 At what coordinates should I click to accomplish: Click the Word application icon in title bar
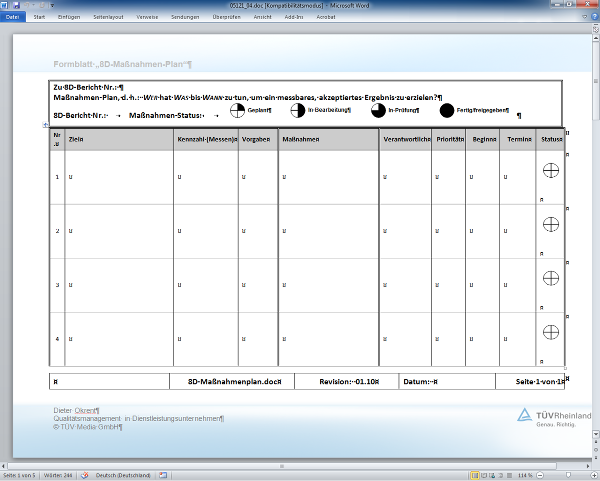point(5,6)
